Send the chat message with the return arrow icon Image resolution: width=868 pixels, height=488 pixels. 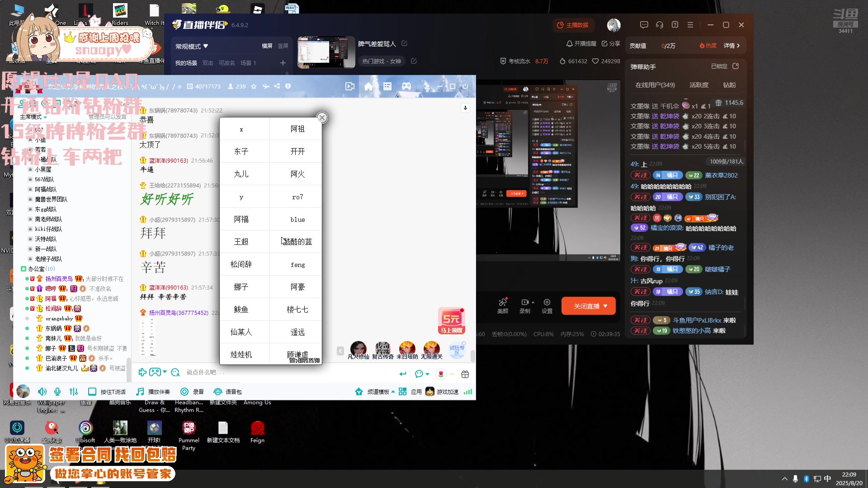point(403,374)
